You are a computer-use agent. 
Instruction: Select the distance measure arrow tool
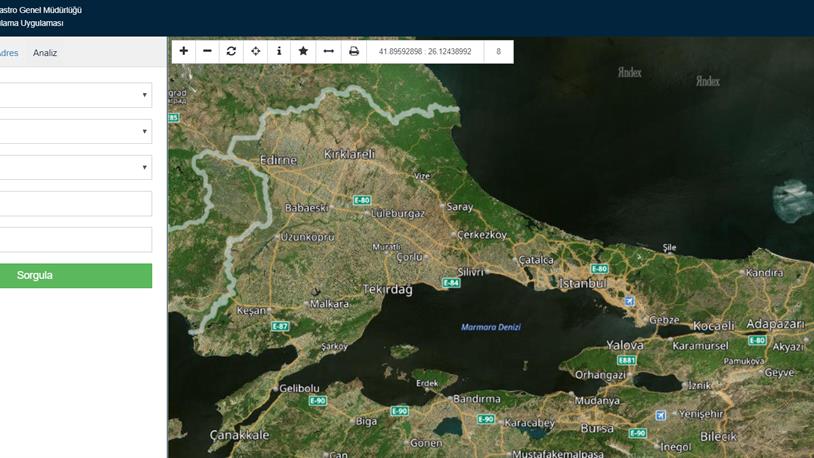coord(328,51)
